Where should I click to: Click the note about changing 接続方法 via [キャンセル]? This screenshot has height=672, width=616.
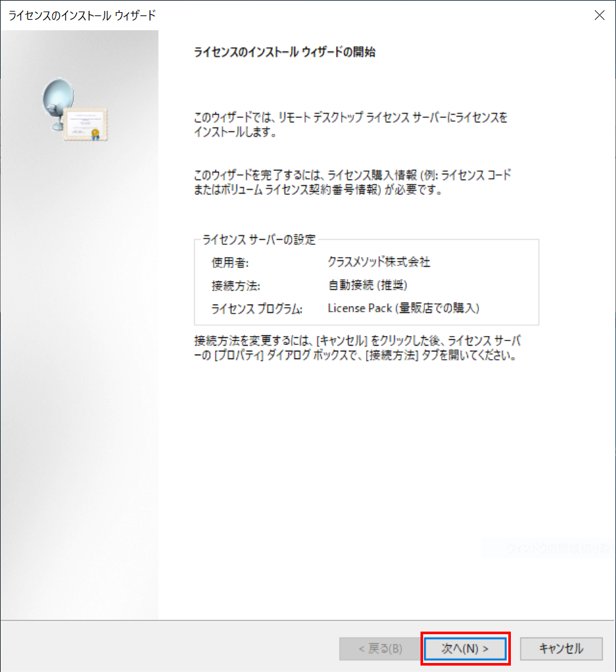[357, 348]
